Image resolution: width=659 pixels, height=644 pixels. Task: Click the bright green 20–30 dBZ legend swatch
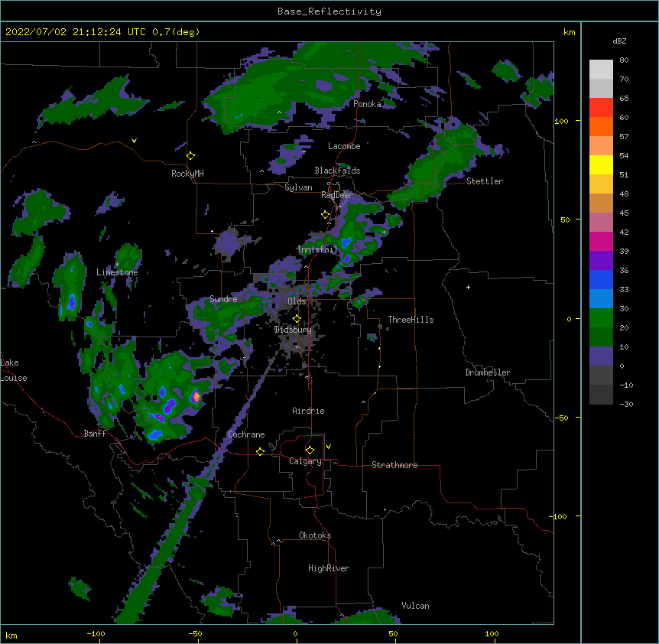(601, 318)
